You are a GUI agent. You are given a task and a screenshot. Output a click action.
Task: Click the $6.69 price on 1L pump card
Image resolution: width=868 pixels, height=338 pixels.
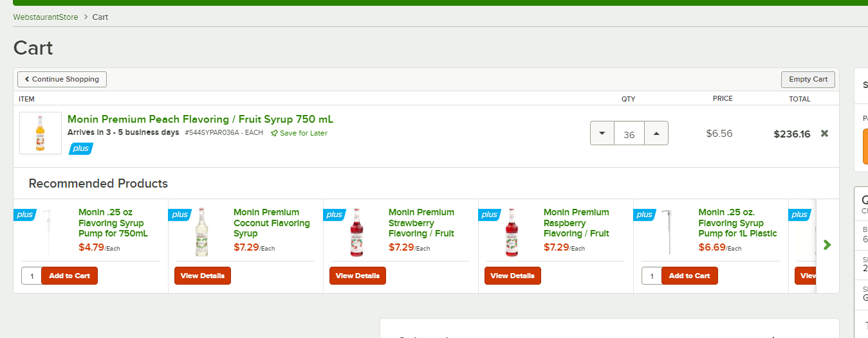(712, 247)
